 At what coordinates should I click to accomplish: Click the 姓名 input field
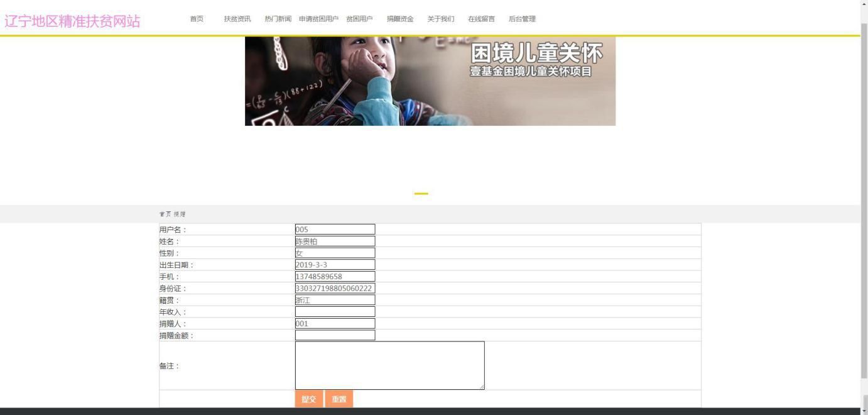[x=335, y=241]
